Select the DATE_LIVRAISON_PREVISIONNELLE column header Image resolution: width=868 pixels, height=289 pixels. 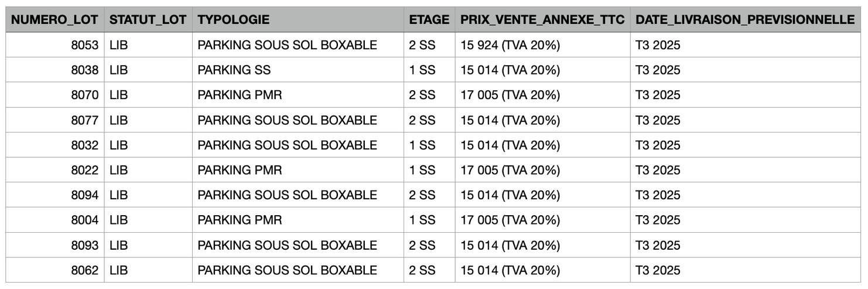coord(745,19)
